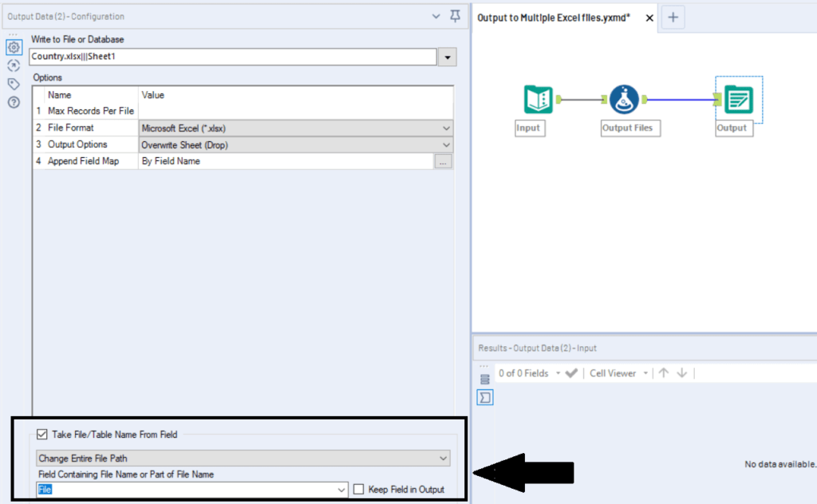
Task: Select the Configuration gear icon in sidebar
Action: coord(13,48)
